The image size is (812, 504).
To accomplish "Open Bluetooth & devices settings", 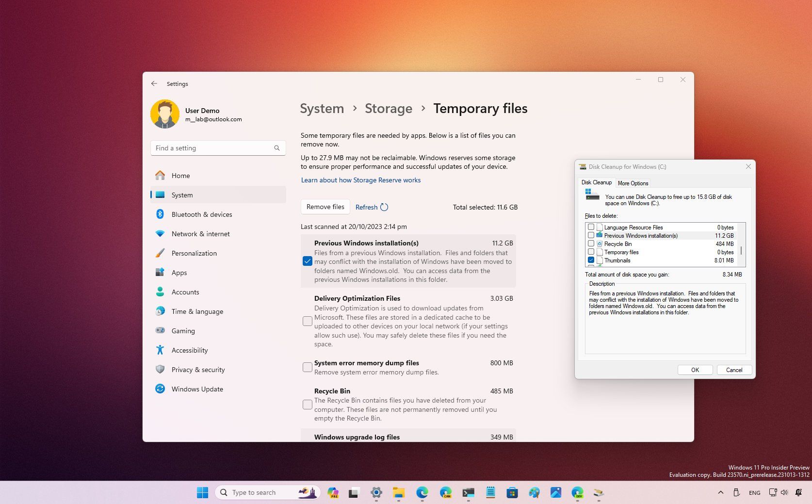I will pos(201,214).
